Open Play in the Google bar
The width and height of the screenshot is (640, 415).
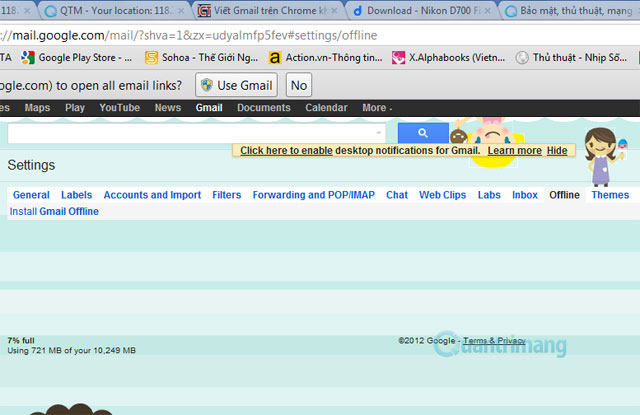[x=75, y=108]
